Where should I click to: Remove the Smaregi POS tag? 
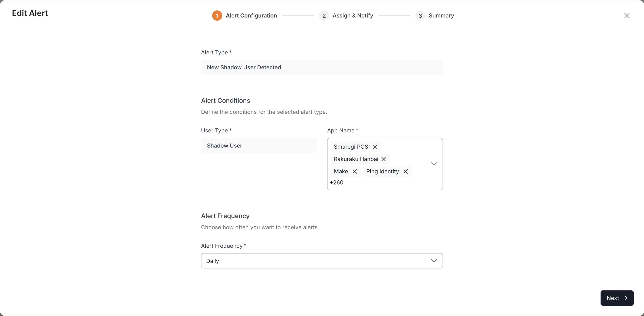(375, 147)
